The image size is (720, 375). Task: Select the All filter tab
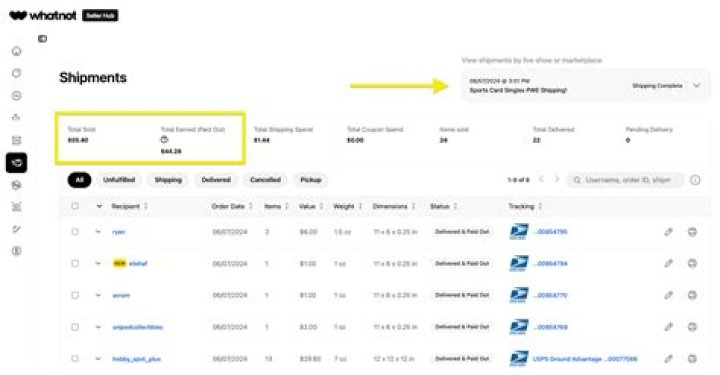point(79,180)
